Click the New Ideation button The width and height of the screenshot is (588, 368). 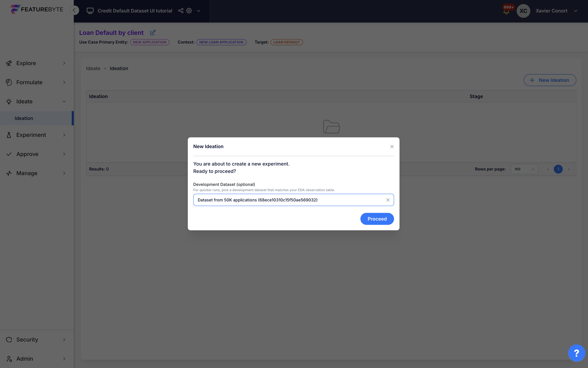tap(550, 80)
